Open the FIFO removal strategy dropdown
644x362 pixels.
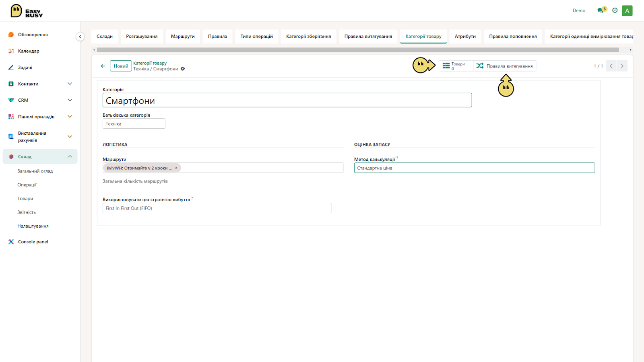click(x=217, y=208)
